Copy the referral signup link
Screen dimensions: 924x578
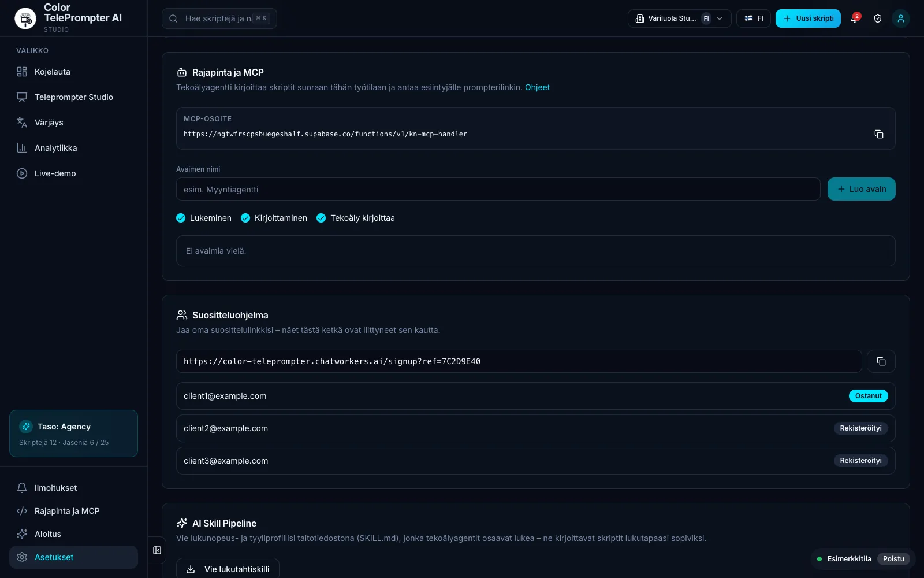point(881,361)
